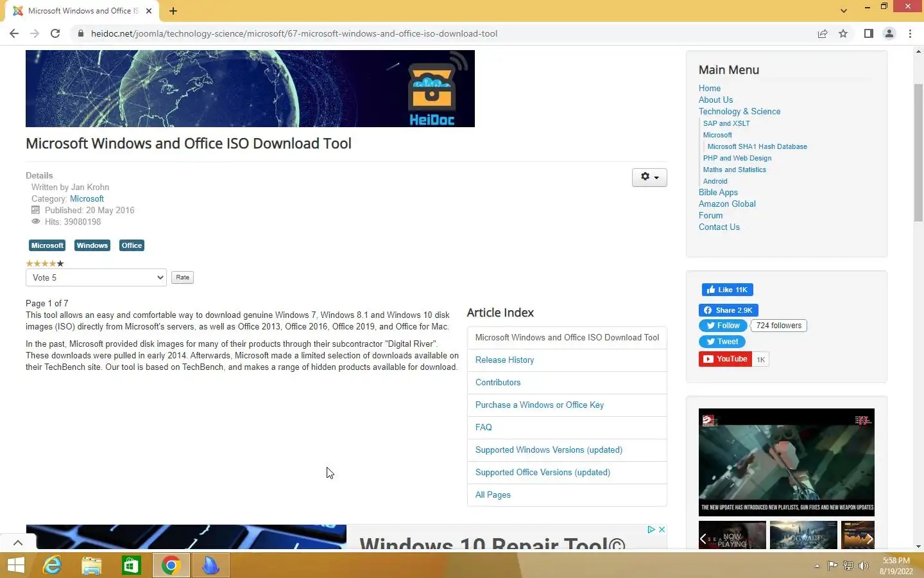Open the article gear options dropdown
Image resolution: width=924 pixels, height=578 pixels.
click(x=649, y=177)
